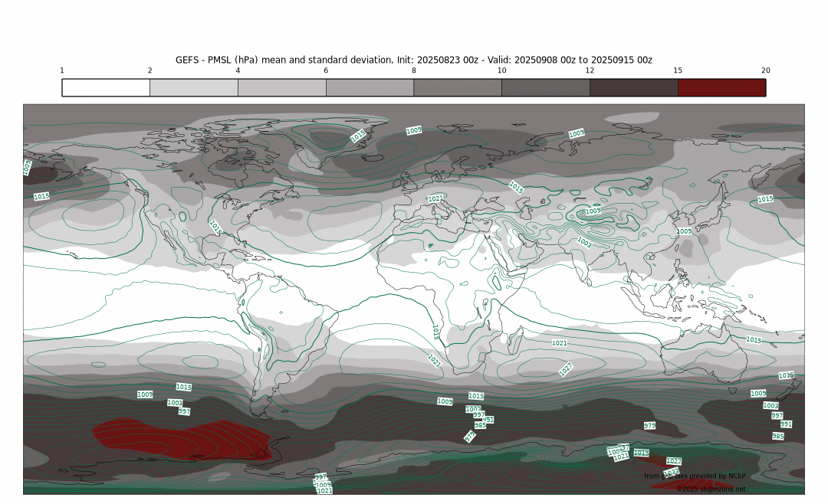This screenshot has height=504, width=828.
Task: Click the dark red 15–20 colorbar segment
Action: pos(721,87)
